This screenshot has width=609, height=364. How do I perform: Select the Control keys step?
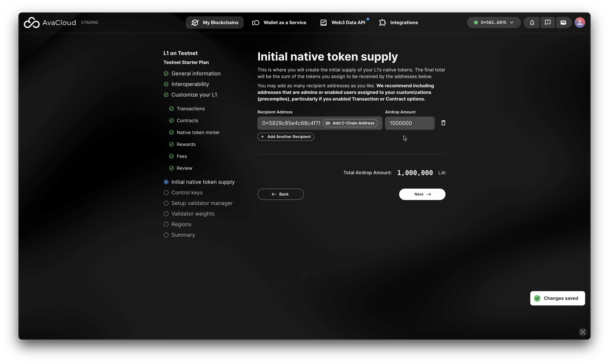tap(187, 193)
